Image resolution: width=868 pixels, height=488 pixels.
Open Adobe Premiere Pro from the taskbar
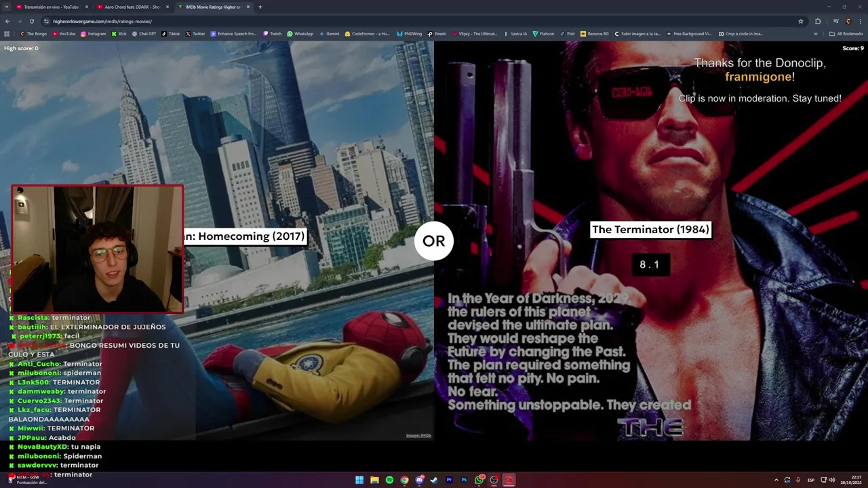pyautogui.click(x=449, y=480)
